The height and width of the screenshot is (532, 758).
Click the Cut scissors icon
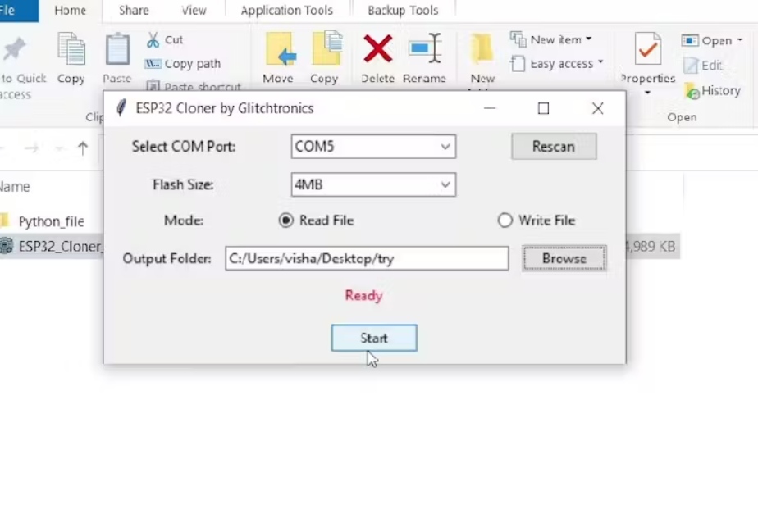tap(153, 39)
